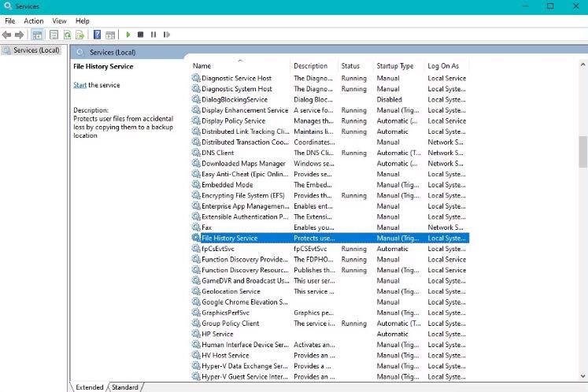The image size is (588, 392).
Task: Click the gear icon beside DNS Client
Action: 196,153
